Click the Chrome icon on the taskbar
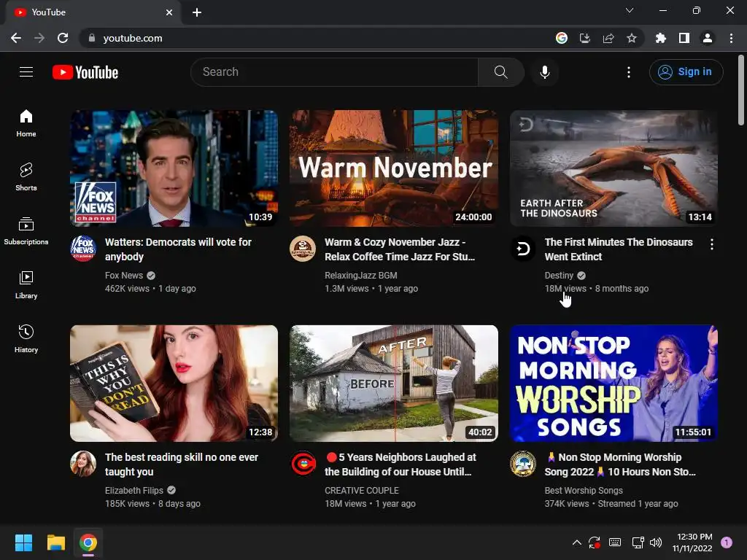 [88, 542]
